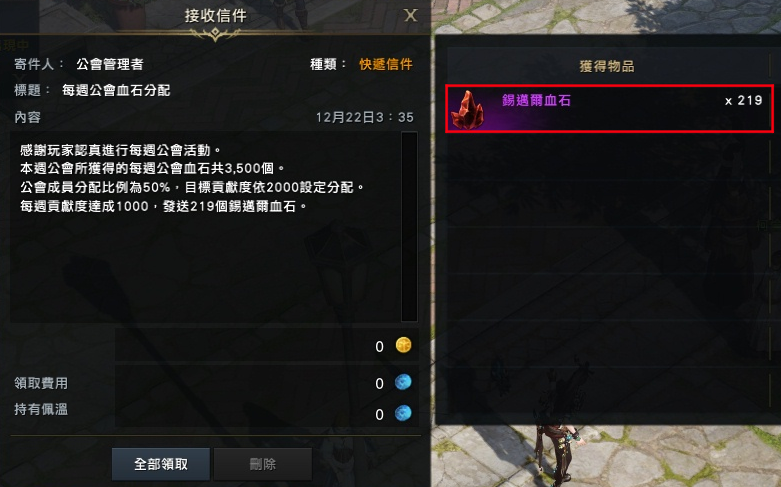Select the 錫邁爾血石 item name text
The width and height of the screenshot is (781, 487).
pos(536,101)
